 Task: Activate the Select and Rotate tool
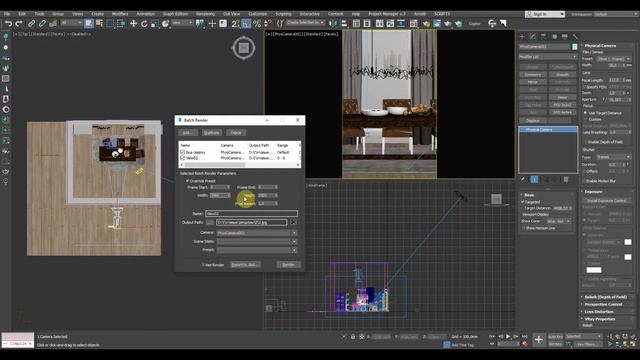click(144, 24)
